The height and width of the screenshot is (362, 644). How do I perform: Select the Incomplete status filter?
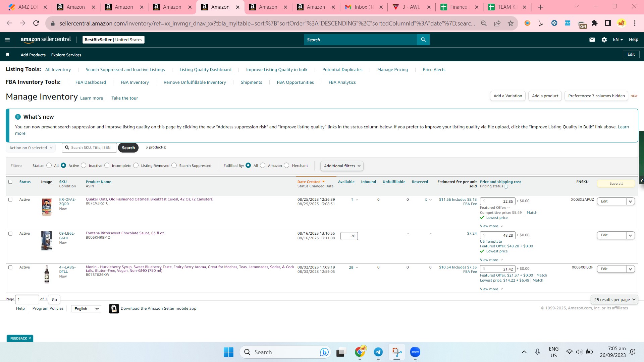[x=107, y=165]
